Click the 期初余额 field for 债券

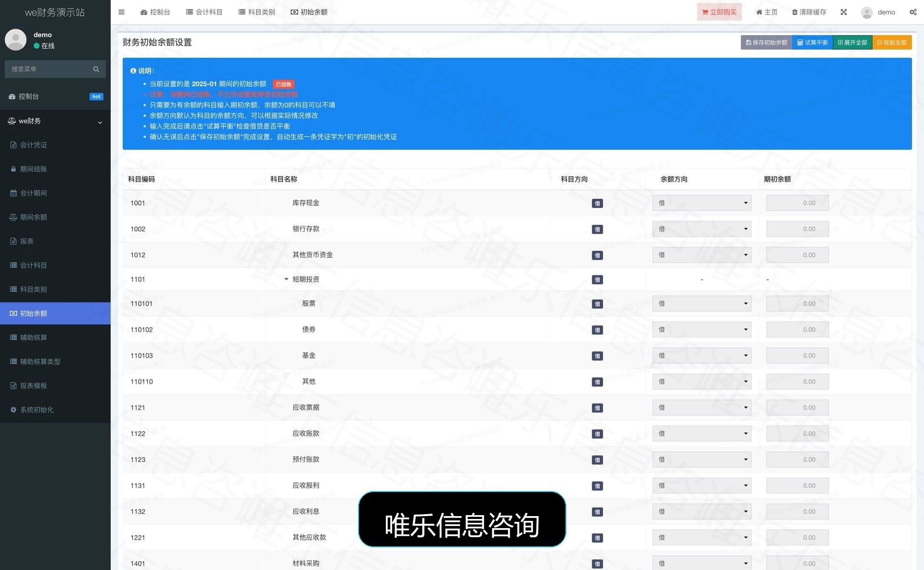[x=797, y=330]
